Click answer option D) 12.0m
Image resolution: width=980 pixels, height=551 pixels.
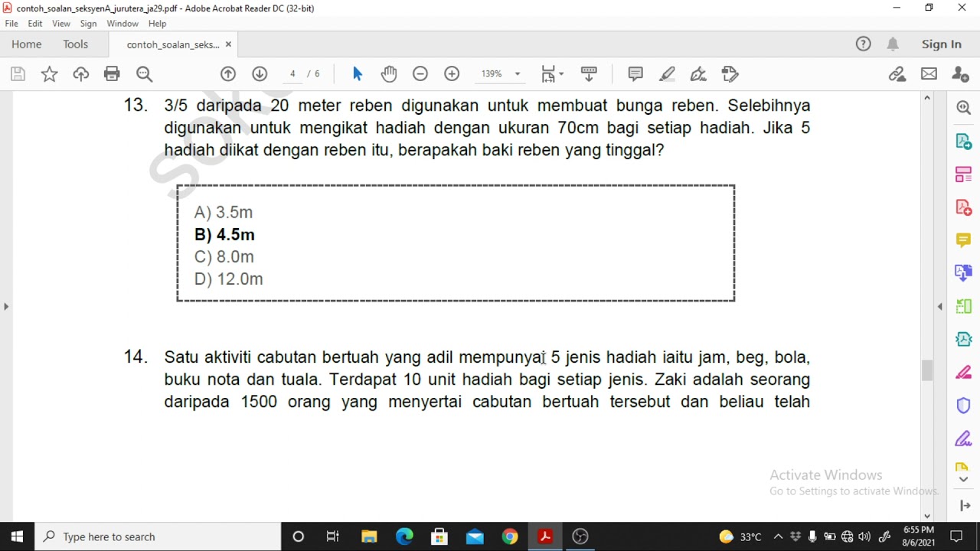(x=229, y=279)
